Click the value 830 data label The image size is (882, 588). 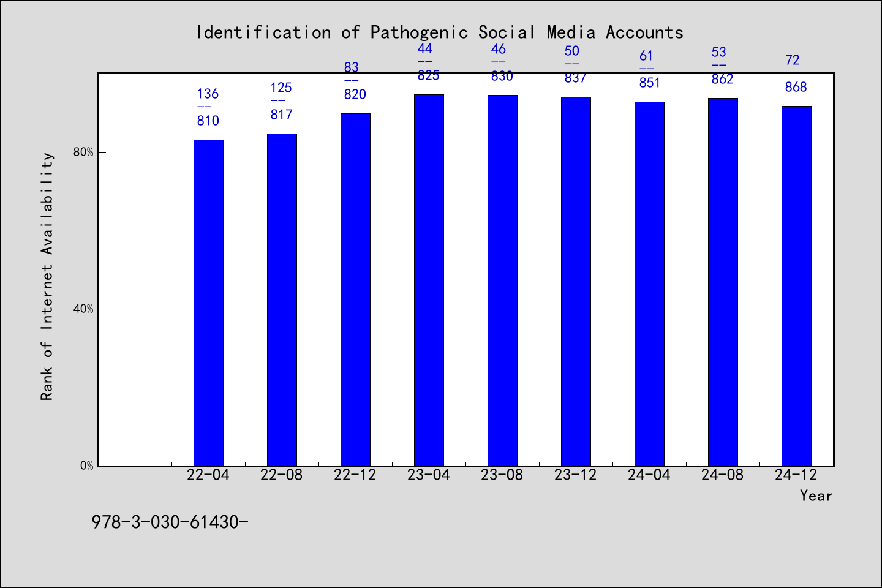click(502, 76)
